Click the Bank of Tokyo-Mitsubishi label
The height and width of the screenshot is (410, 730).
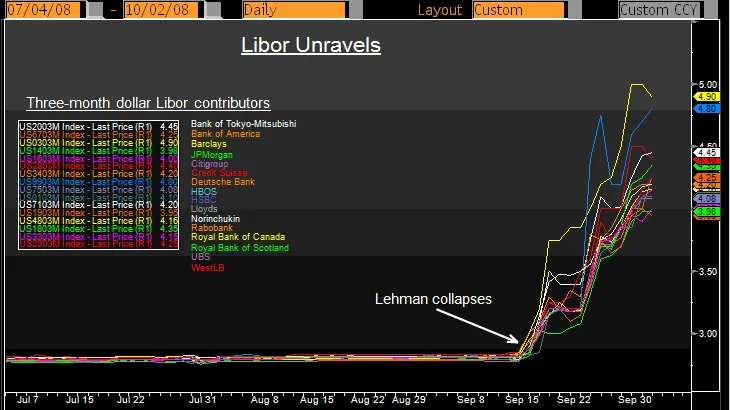click(243, 124)
